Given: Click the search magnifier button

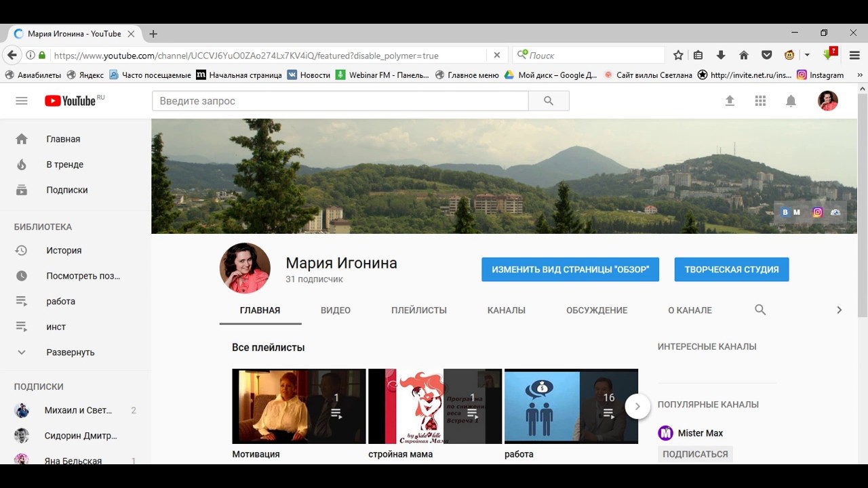Looking at the screenshot, I should pyautogui.click(x=549, y=101).
